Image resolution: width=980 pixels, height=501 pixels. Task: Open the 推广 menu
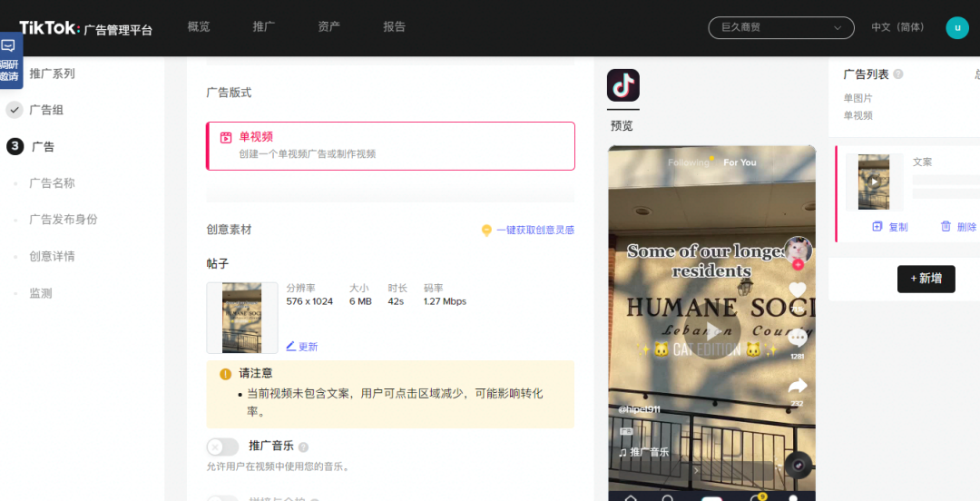pyautogui.click(x=264, y=27)
